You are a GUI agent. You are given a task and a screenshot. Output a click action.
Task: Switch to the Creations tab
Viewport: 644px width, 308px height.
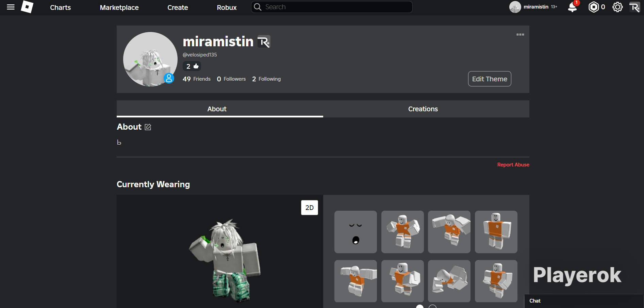tap(423, 109)
